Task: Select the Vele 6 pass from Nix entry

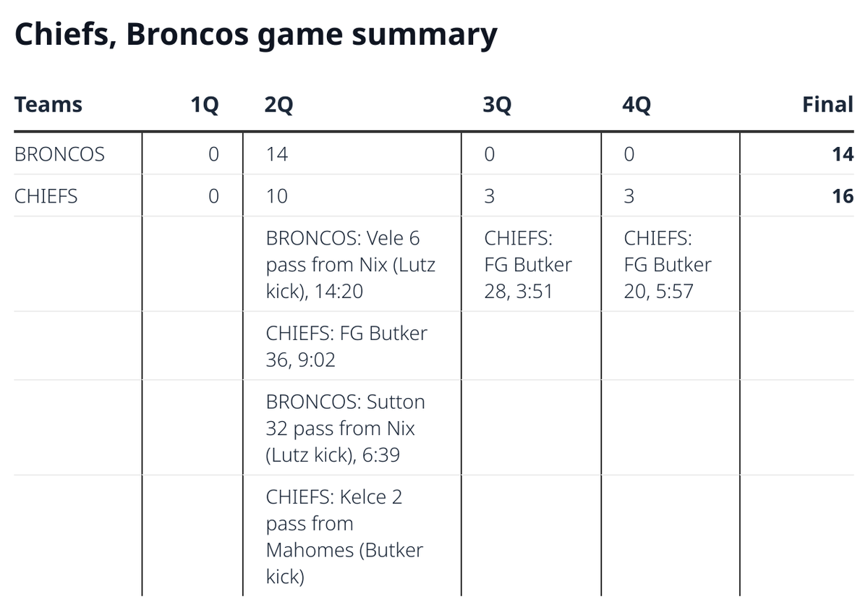Action: pos(350,265)
